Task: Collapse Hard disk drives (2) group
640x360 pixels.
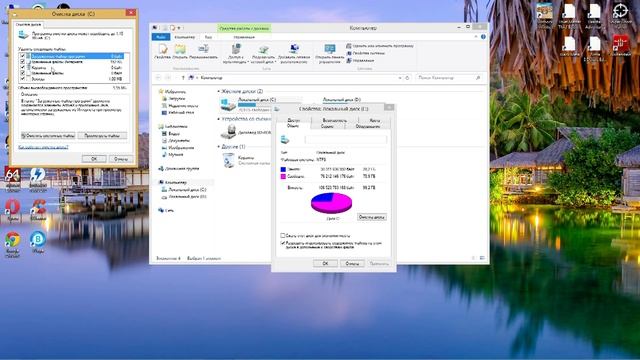Action: [x=219, y=91]
